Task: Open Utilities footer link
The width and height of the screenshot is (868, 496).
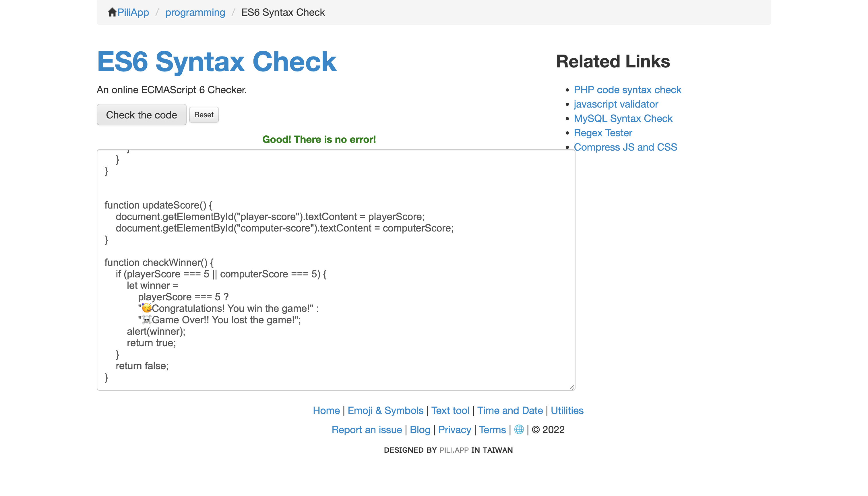Action: [567, 411]
